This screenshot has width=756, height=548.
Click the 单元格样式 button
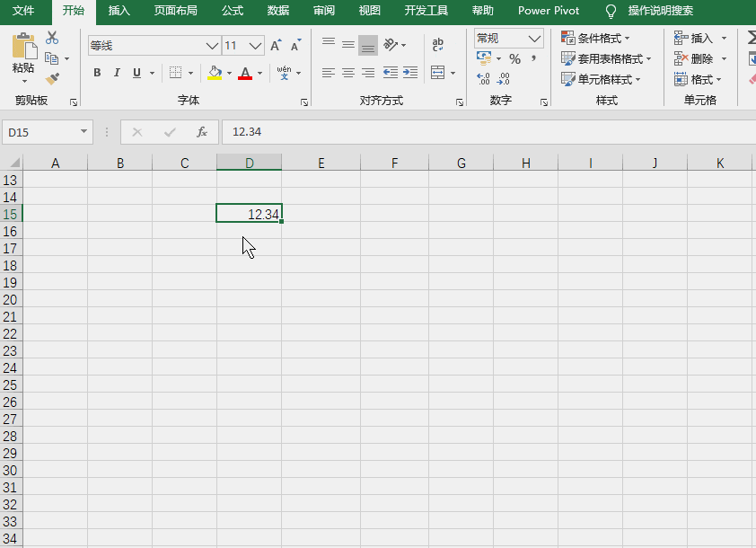pos(601,80)
